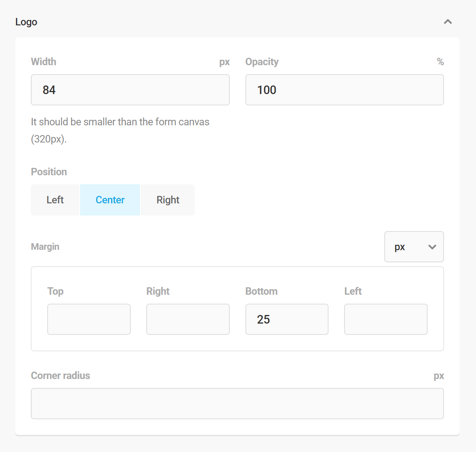
Task: Open the Margin unit dropdown
Action: tap(414, 247)
